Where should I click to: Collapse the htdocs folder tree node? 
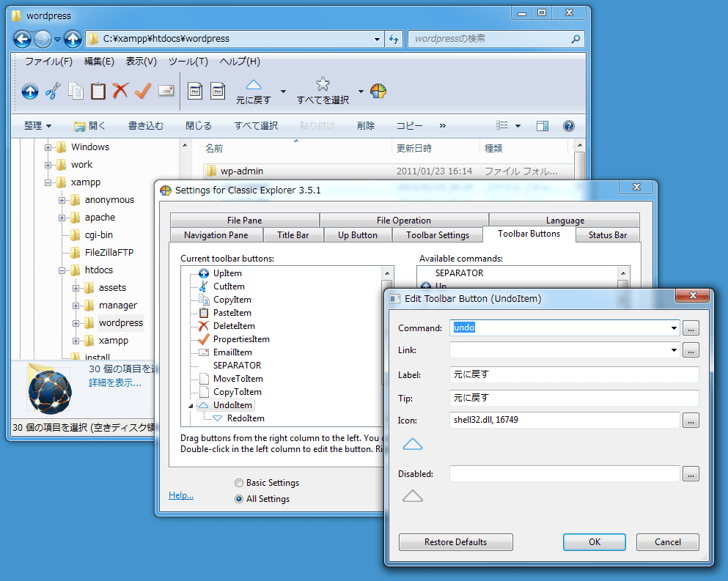[62, 270]
